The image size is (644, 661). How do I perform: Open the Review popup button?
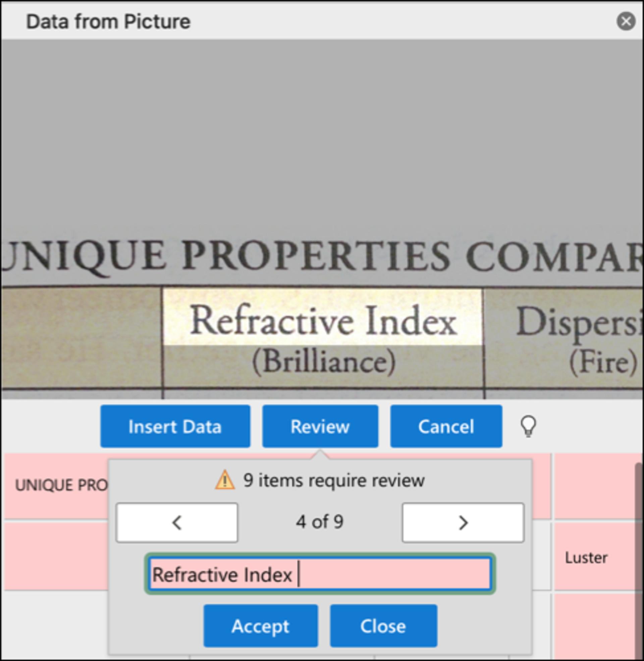click(320, 426)
